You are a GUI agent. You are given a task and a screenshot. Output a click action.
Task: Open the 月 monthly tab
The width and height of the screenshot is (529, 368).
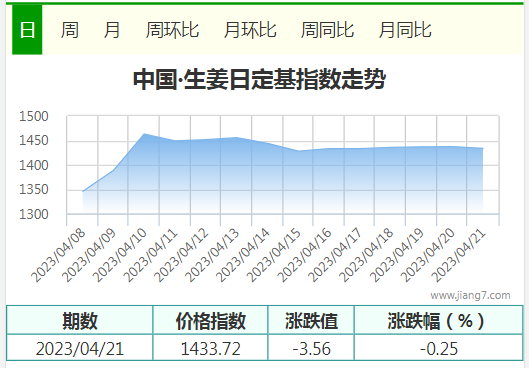point(112,30)
